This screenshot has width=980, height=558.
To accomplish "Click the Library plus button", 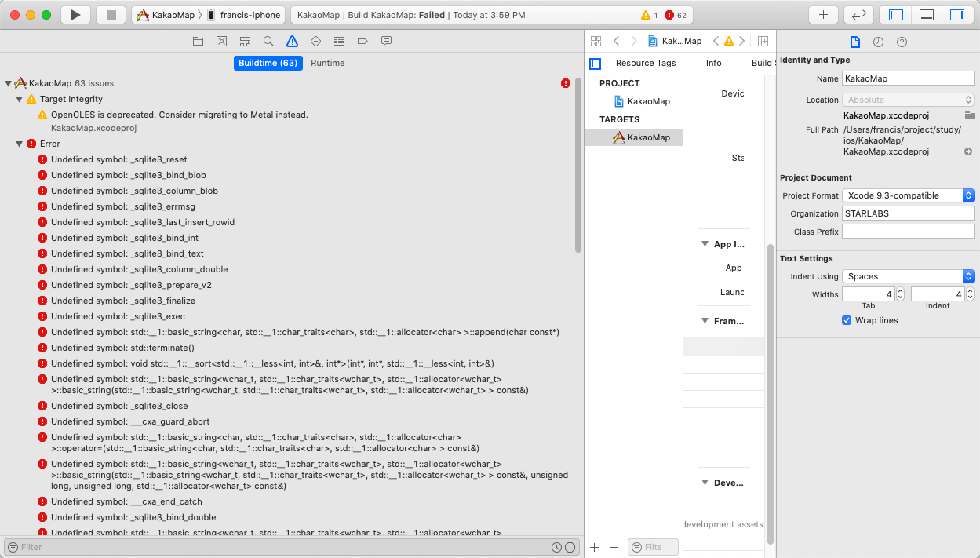I will [x=823, y=15].
